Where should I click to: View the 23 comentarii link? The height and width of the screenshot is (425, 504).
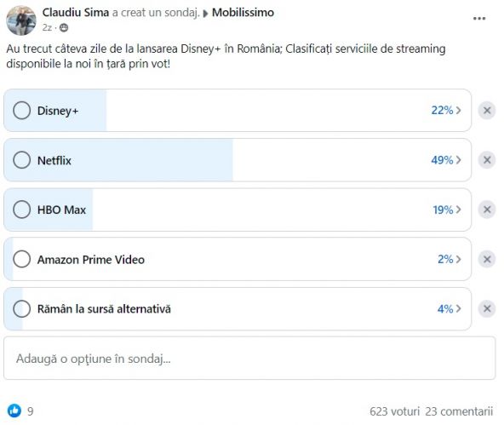pyautogui.click(x=459, y=411)
